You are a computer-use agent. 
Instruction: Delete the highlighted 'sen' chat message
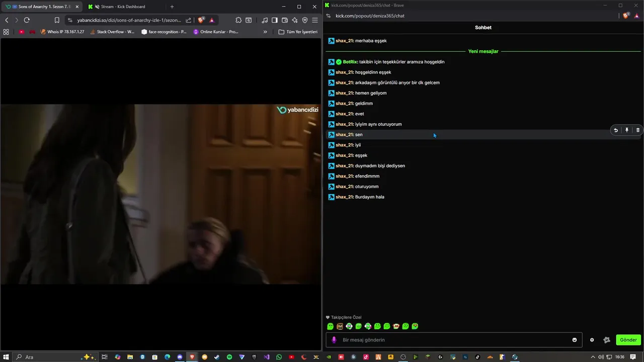638,130
